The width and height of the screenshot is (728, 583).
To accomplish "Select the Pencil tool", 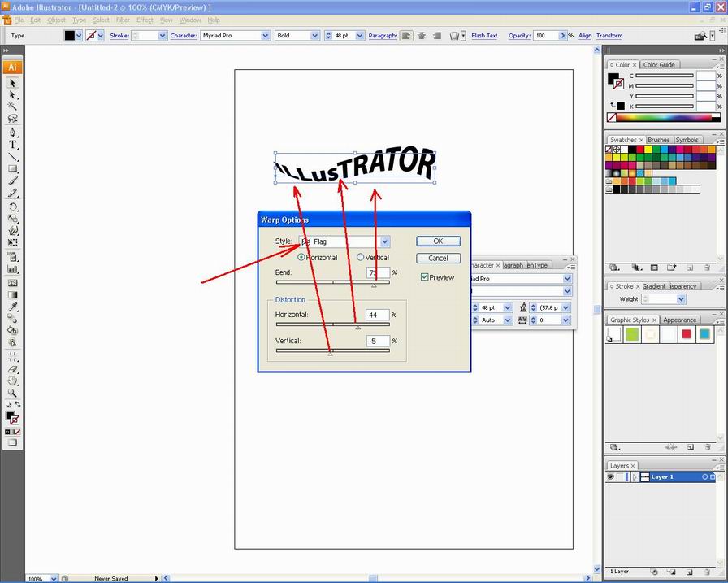I will point(12,193).
